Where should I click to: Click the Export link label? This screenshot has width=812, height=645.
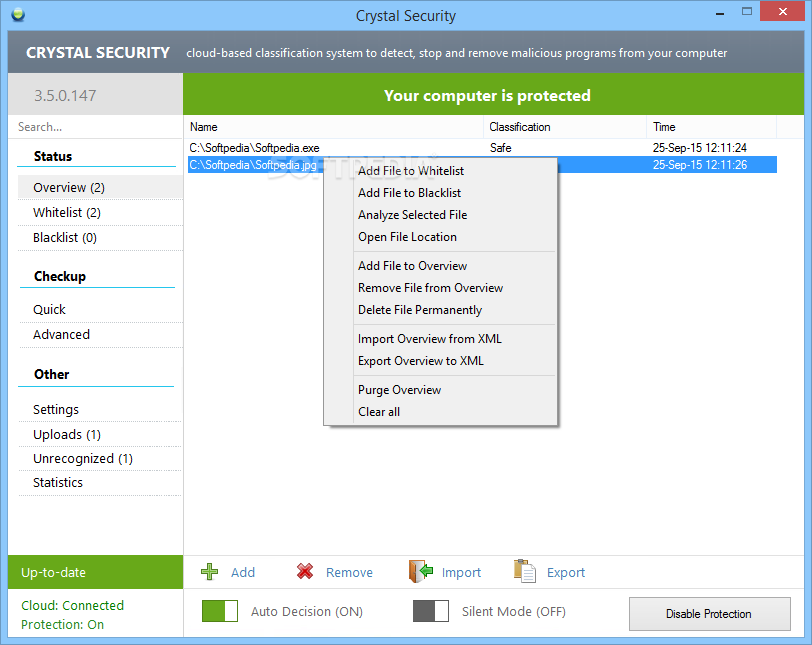click(566, 573)
